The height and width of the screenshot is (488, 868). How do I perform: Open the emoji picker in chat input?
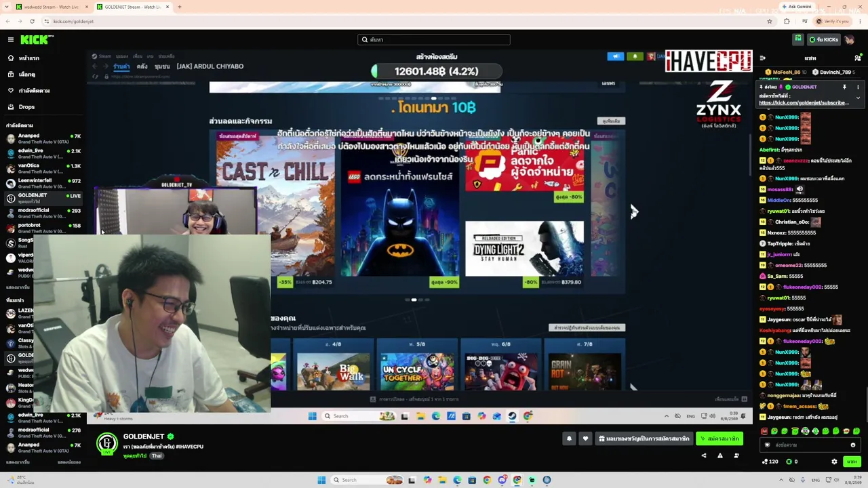tap(853, 445)
